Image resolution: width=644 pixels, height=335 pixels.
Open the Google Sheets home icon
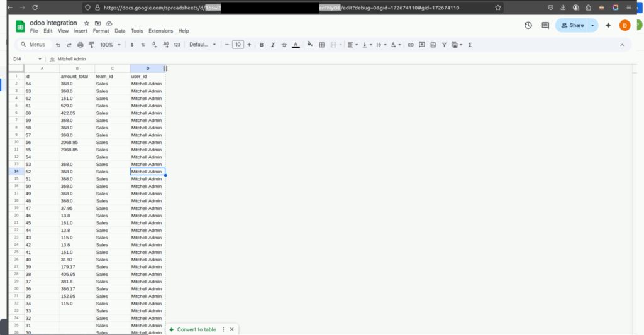tap(20, 26)
